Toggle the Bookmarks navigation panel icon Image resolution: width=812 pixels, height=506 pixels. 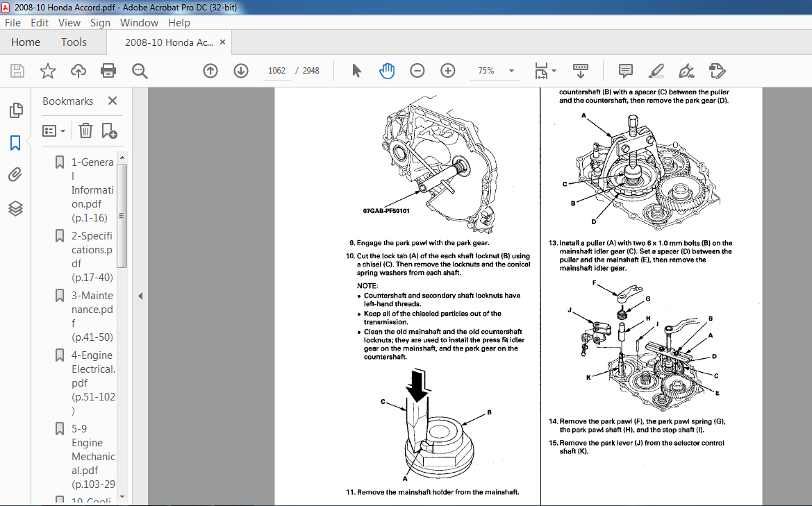(15, 143)
